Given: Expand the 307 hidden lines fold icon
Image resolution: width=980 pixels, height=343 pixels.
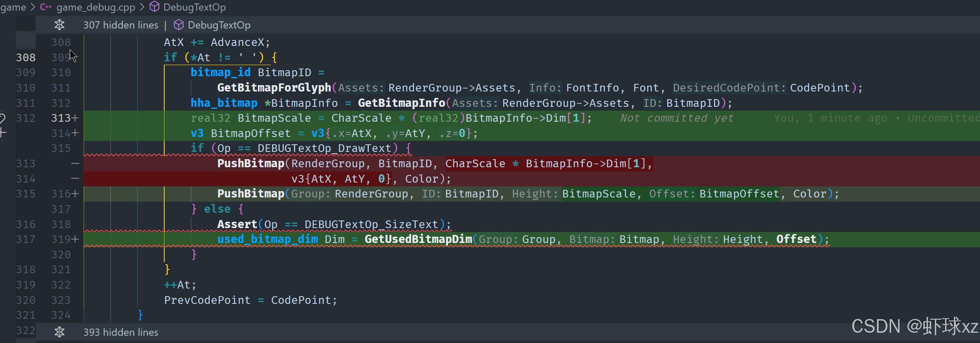Looking at the screenshot, I should pyautogui.click(x=60, y=25).
